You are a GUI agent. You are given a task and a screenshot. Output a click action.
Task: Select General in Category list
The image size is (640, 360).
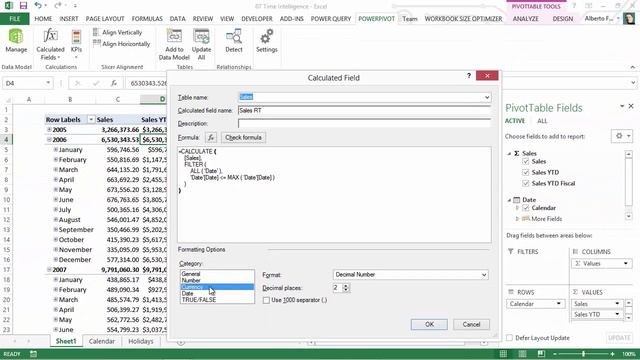[217, 274]
